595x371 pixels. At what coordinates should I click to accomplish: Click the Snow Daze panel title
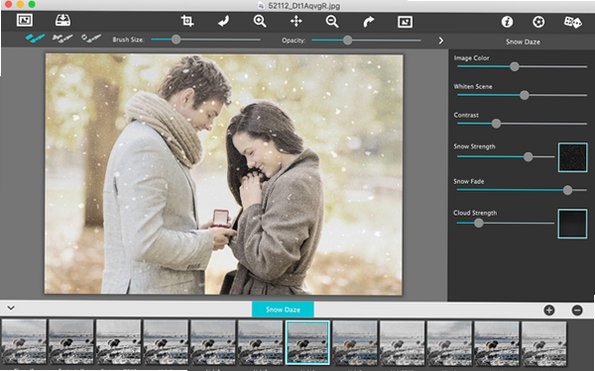523,42
